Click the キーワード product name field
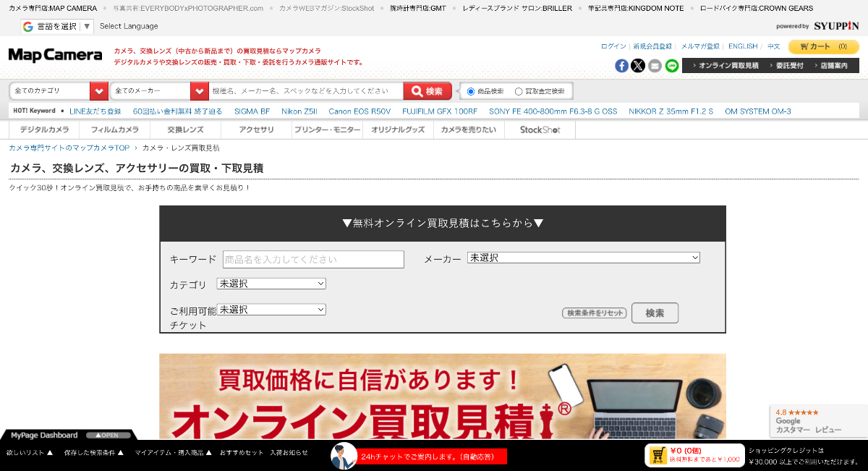Screen dimensions: 868x471 click(313, 259)
